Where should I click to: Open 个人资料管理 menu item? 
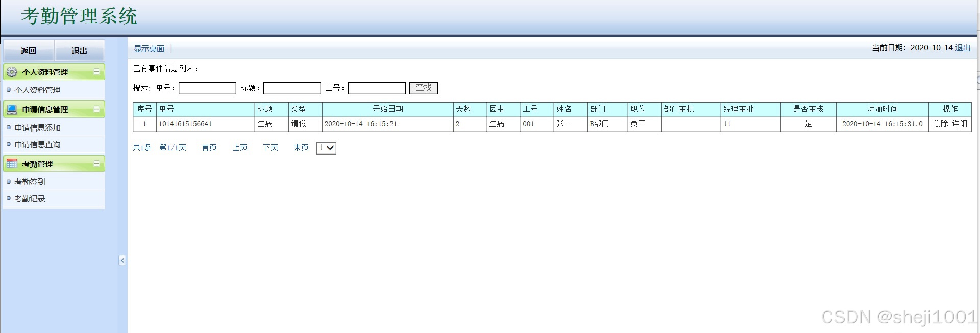coord(37,90)
